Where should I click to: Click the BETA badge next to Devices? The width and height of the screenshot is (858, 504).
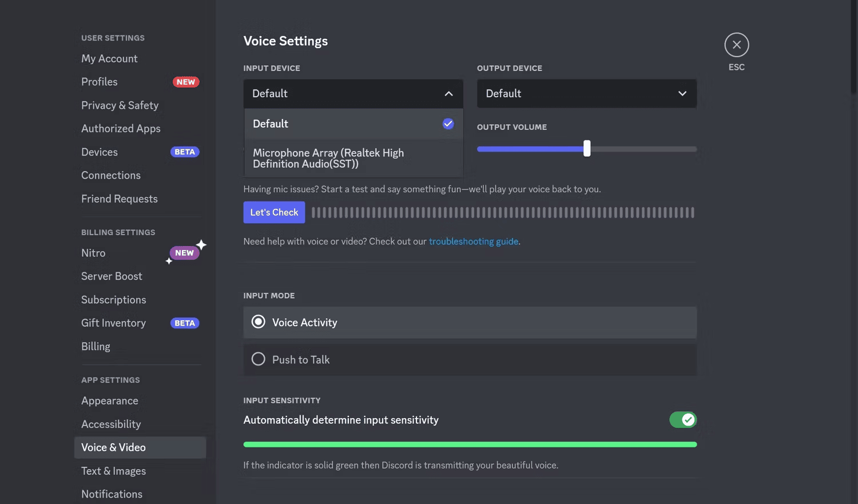click(x=185, y=152)
